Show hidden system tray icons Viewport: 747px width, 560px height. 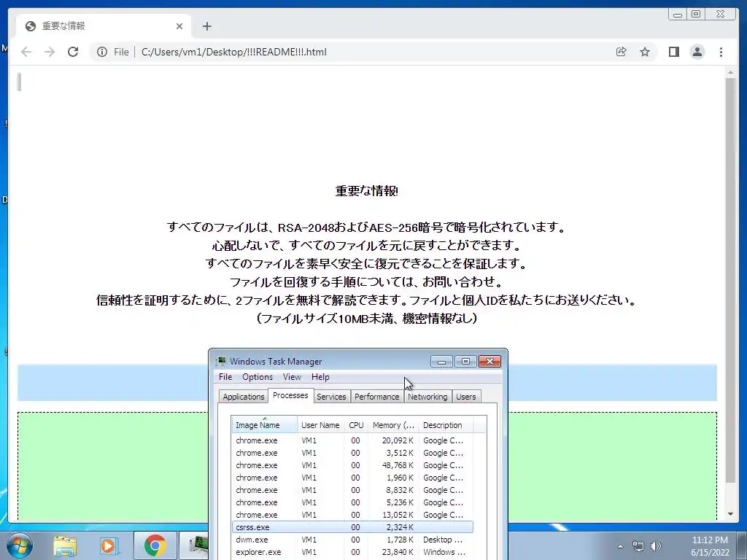point(620,546)
